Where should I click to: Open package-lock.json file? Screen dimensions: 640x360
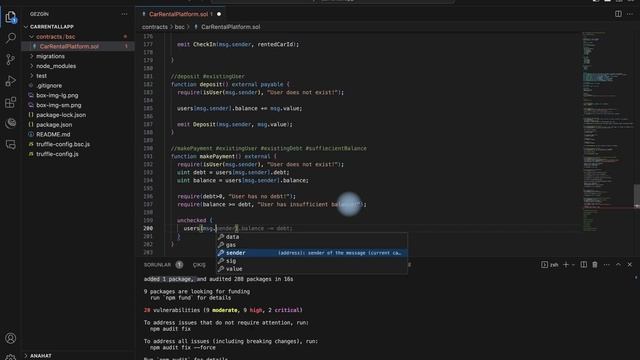click(61, 115)
